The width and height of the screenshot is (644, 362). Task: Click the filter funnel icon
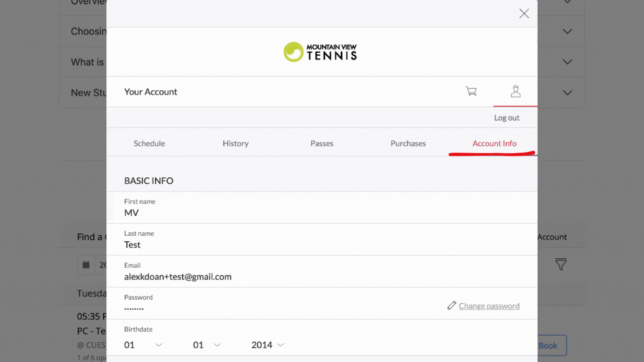(560, 264)
